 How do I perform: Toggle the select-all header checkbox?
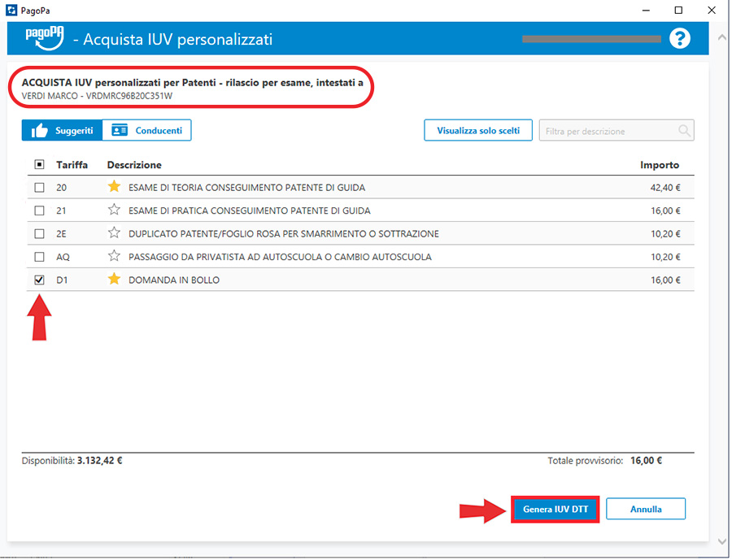click(x=39, y=165)
